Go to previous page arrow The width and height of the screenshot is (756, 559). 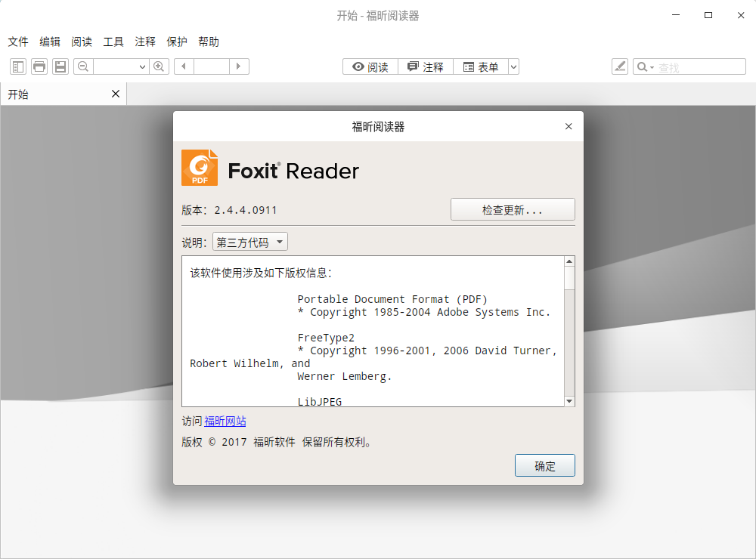click(184, 66)
